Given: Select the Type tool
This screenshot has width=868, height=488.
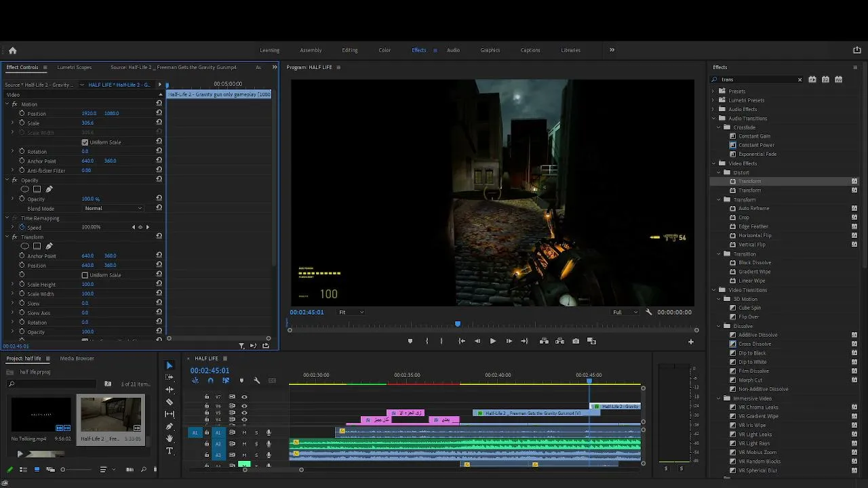Looking at the screenshot, I should coord(170,451).
